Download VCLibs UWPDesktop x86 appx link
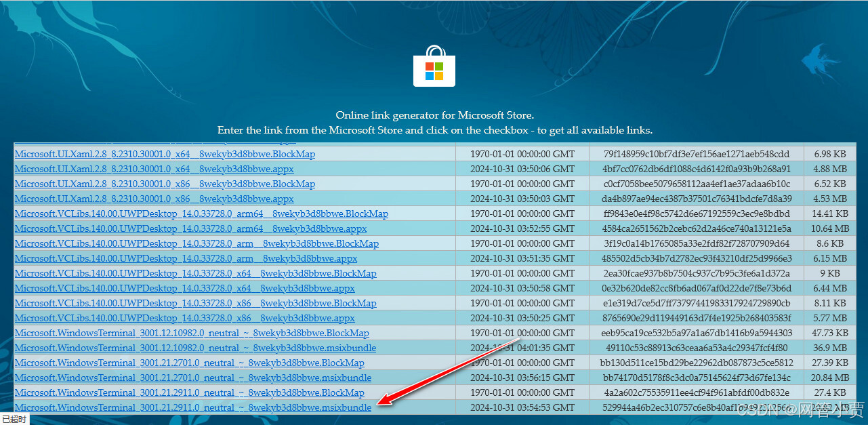 coord(184,318)
